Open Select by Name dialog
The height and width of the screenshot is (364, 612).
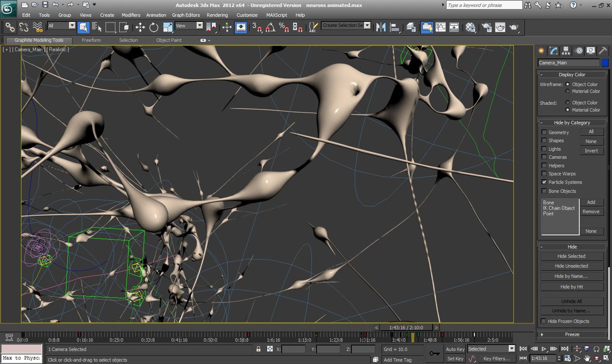(97, 27)
